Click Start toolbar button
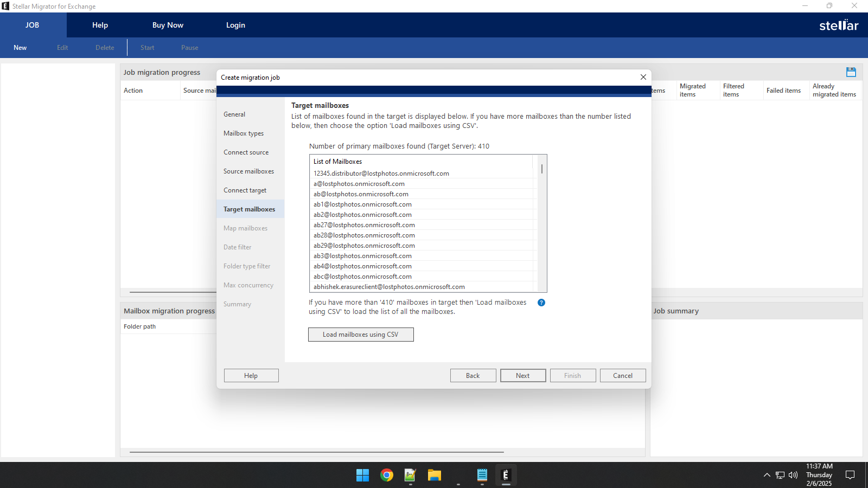This screenshot has width=868, height=488. tap(147, 48)
